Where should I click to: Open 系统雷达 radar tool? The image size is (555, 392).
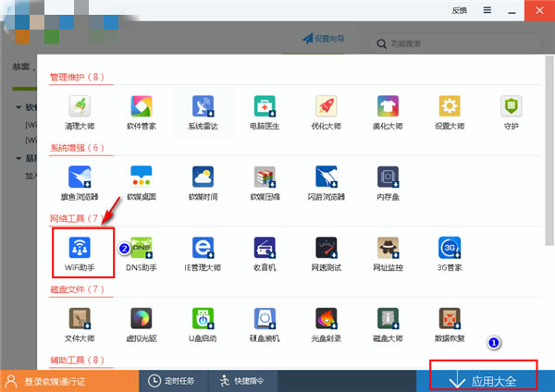203,113
